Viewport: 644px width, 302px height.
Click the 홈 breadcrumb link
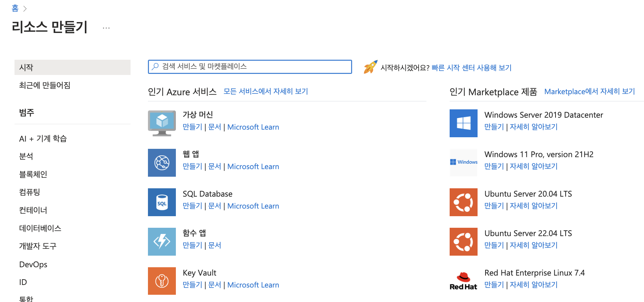pyautogui.click(x=15, y=8)
